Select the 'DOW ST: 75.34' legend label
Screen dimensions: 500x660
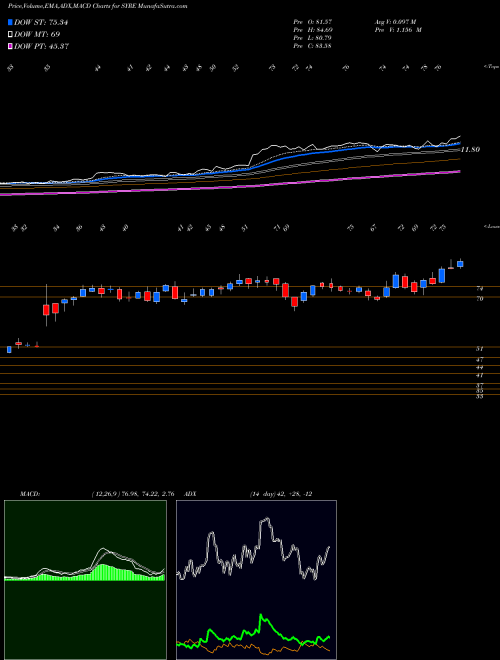41,22
